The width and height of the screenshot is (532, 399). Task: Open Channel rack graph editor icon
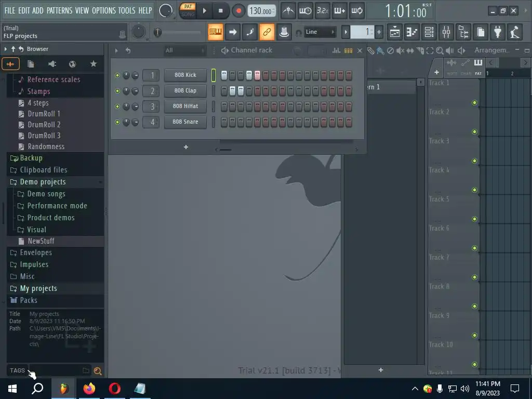point(336,50)
